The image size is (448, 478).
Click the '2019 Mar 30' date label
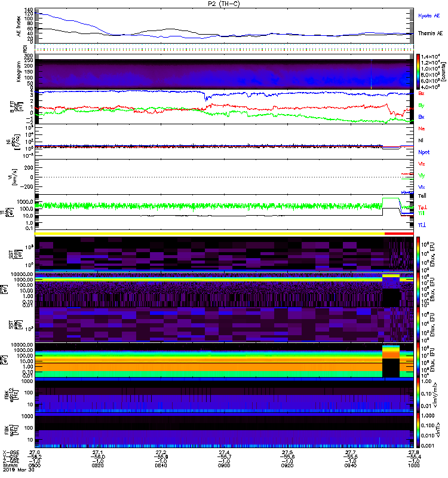(x=19, y=470)
